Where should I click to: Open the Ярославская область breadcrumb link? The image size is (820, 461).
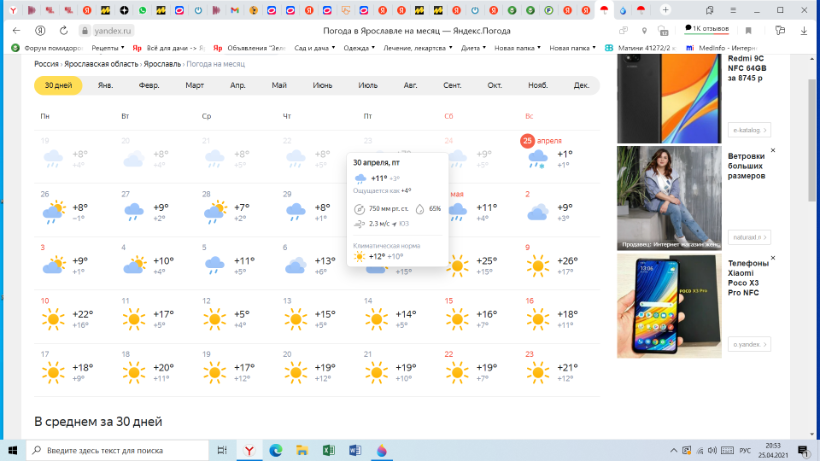101,63
